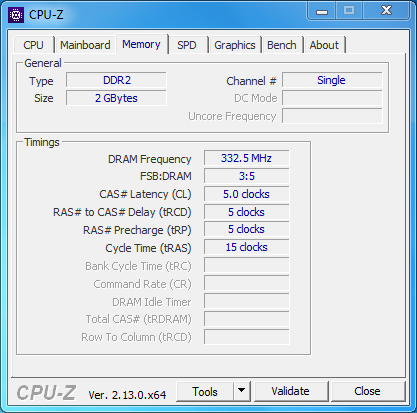Image resolution: width=417 pixels, height=413 pixels.
Task: Click the Close button at bottom
Action: coord(367,391)
